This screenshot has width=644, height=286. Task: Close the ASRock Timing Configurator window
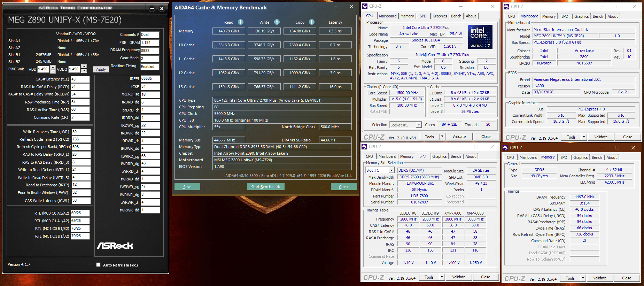tap(162, 9)
